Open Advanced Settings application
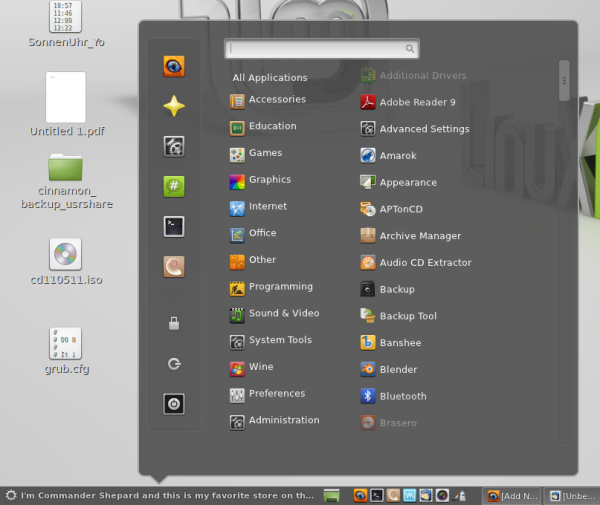The height and width of the screenshot is (505, 600). pos(415,129)
